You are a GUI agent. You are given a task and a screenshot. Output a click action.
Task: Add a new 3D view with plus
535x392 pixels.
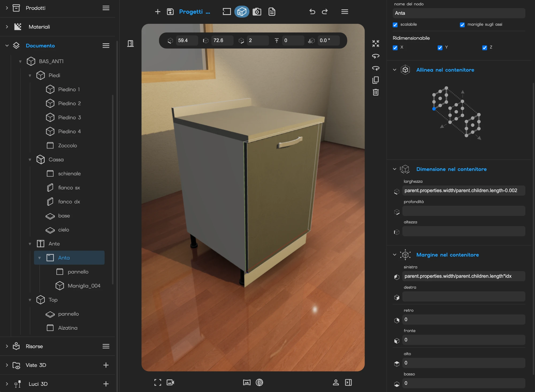(x=106, y=365)
